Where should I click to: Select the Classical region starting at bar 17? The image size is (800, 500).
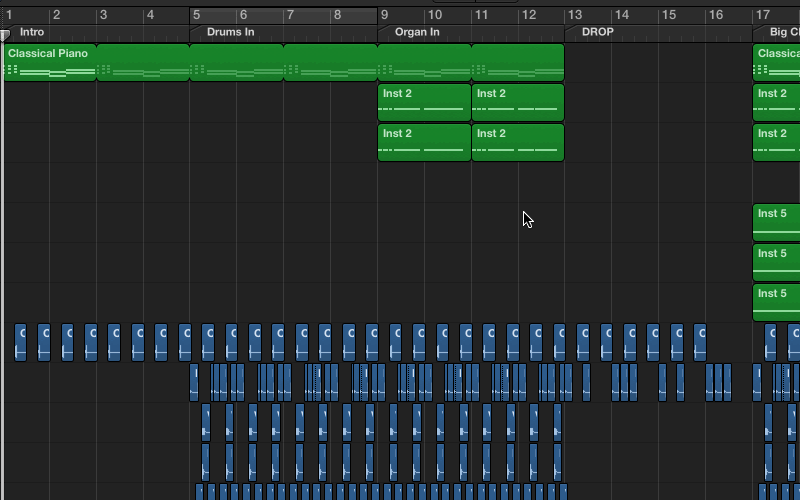pyautogui.click(x=777, y=62)
